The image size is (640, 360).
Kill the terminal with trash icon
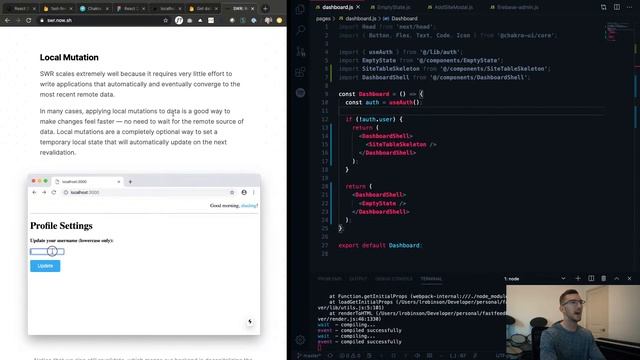pos(604,278)
